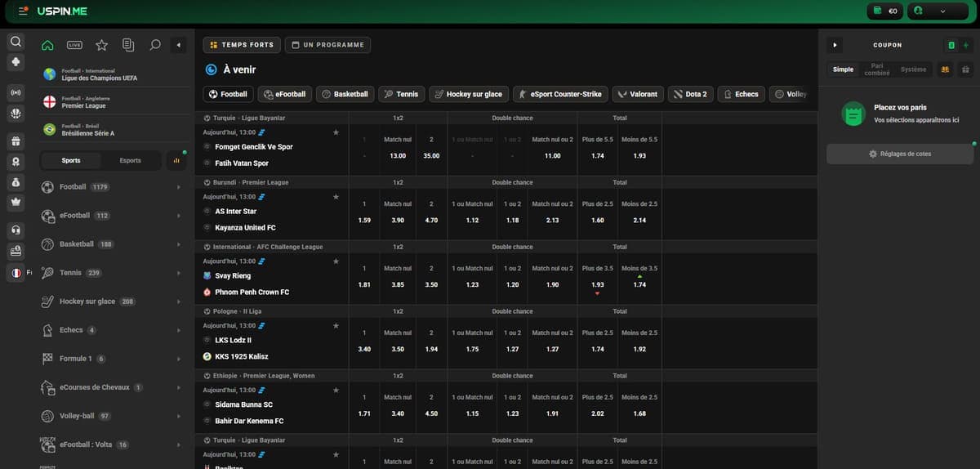This screenshot has height=469, width=980.
Task: Open the LIVE events icon
Action: click(x=74, y=45)
